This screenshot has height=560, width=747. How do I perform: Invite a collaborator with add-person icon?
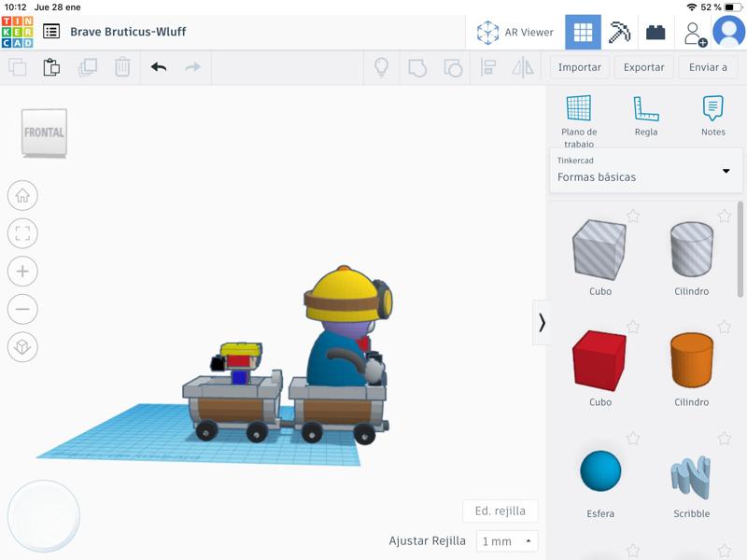coord(694,34)
